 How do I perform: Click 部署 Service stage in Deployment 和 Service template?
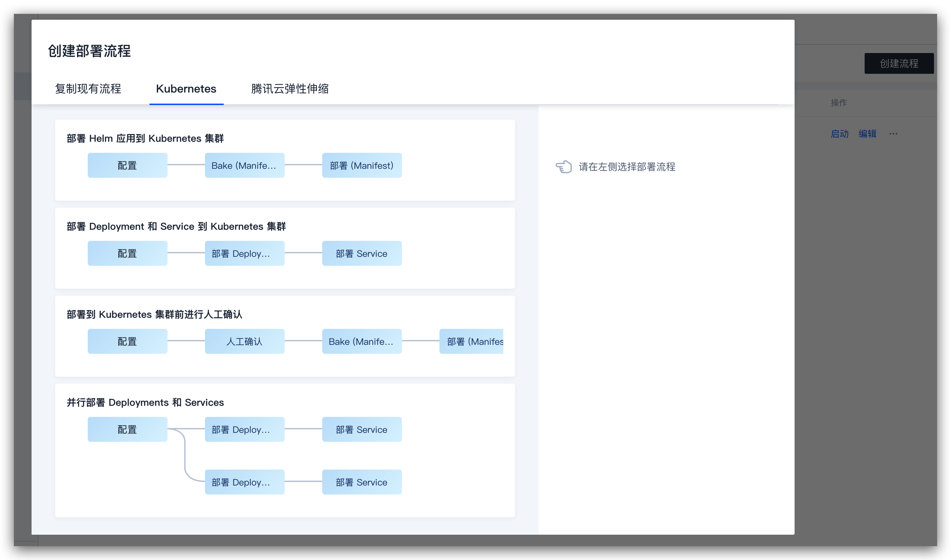pos(361,253)
